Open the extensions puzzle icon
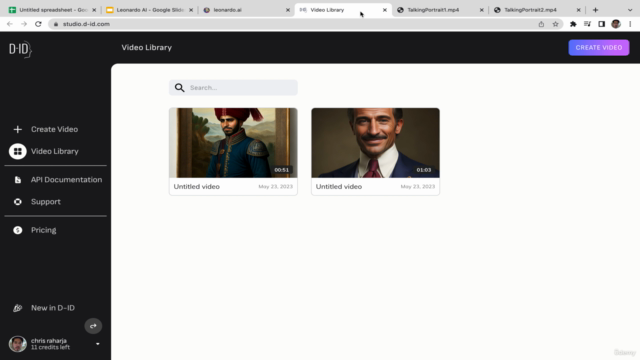This screenshot has height=360, width=640. coord(573,24)
